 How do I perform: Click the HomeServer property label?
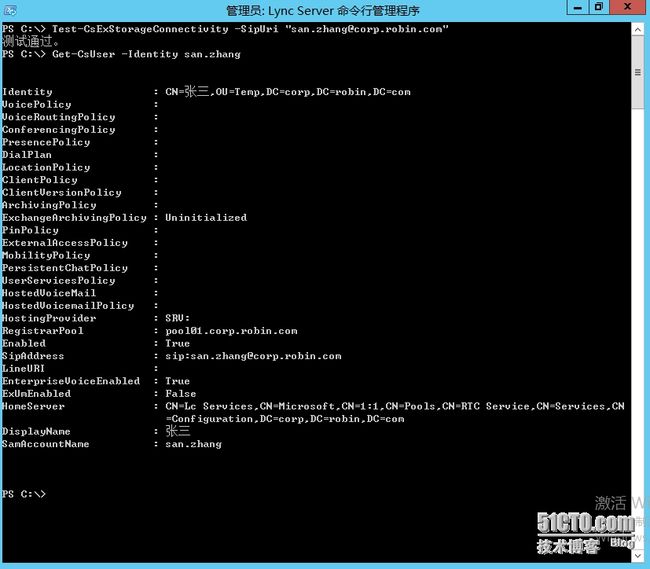tap(33, 406)
